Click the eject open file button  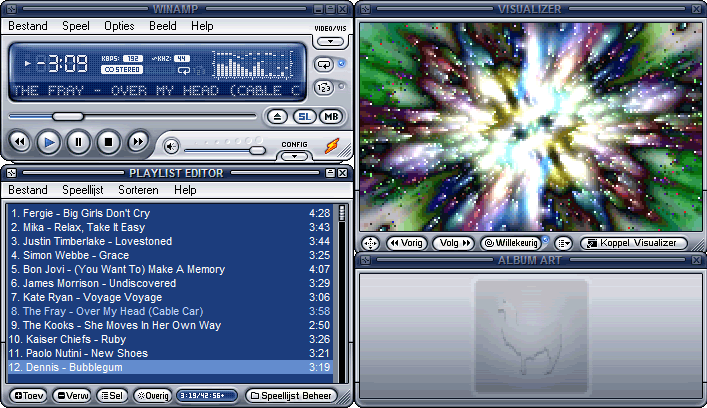point(277,117)
